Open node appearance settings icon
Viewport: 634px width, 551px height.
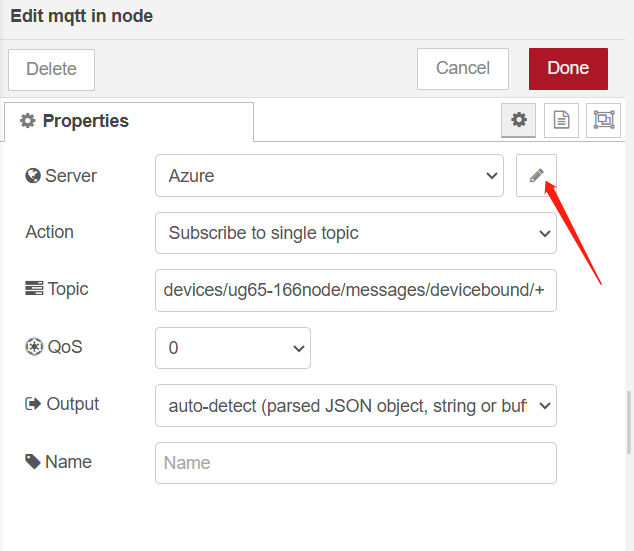pyautogui.click(x=603, y=120)
